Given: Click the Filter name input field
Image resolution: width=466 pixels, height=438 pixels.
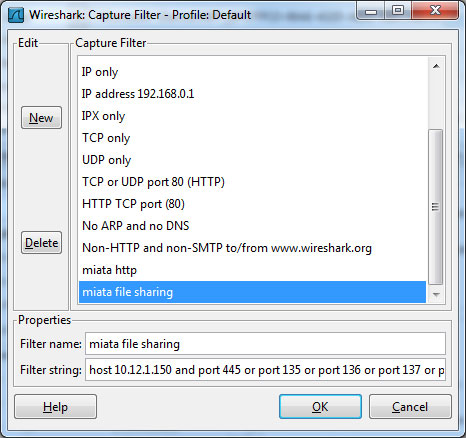Looking at the screenshot, I should (265, 344).
